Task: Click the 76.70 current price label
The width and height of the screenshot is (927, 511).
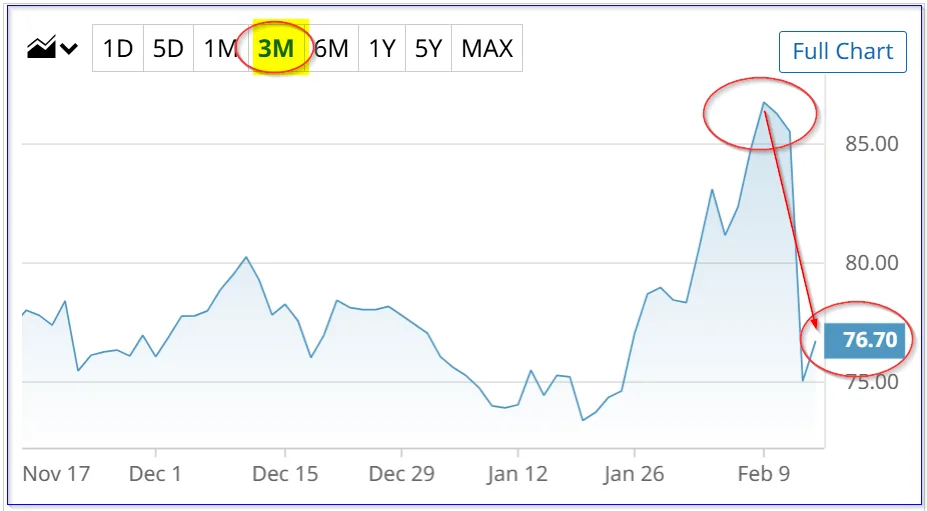Action: pos(869,340)
